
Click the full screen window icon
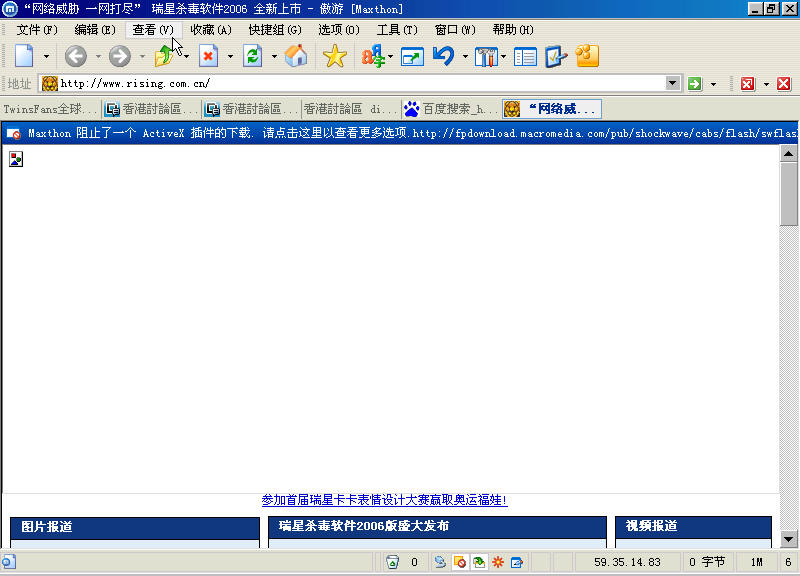point(412,57)
